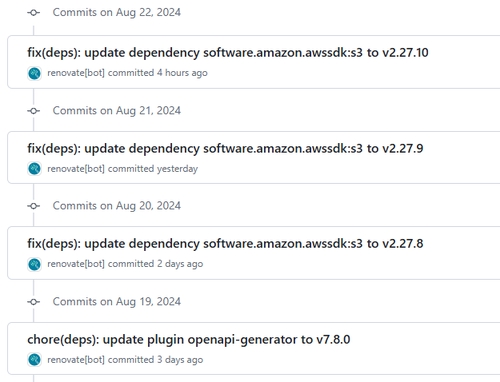Click commit marker icon for Aug 21, 2024
The width and height of the screenshot is (500, 382).
33,111
